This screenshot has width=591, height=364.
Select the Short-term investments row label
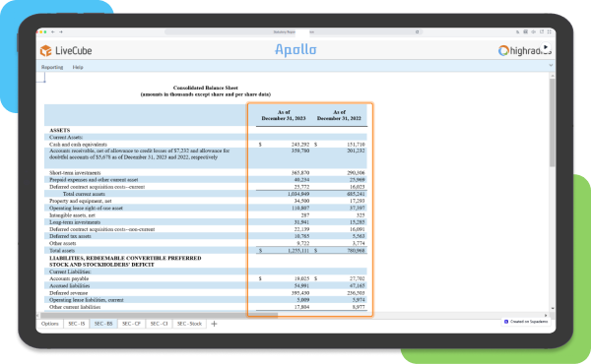[75, 173]
